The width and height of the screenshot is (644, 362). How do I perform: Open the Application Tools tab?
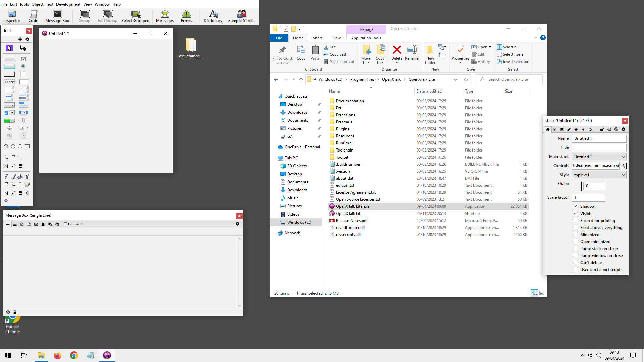point(366,38)
